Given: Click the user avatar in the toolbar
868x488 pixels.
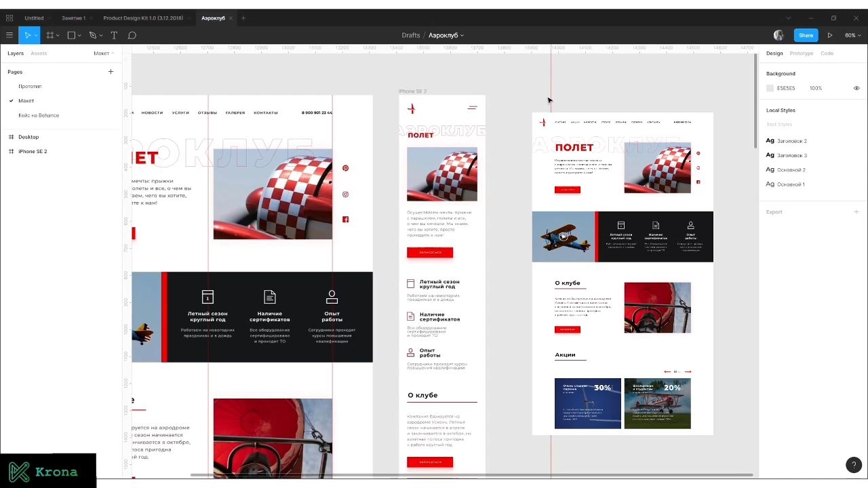Looking at the screenshot, I should [x=778, y=35].
